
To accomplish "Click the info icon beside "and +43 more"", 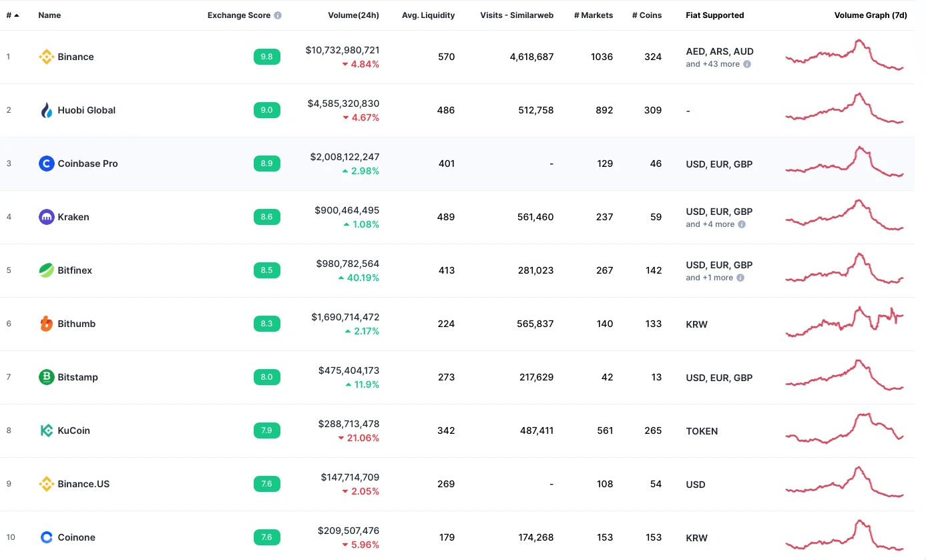I will pyautogui.click(x=747, y=64).
